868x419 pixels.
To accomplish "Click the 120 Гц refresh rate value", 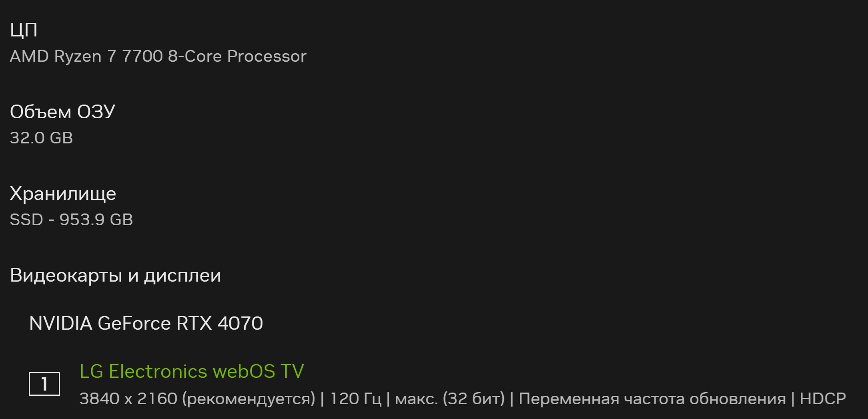I will coord(355,399).
